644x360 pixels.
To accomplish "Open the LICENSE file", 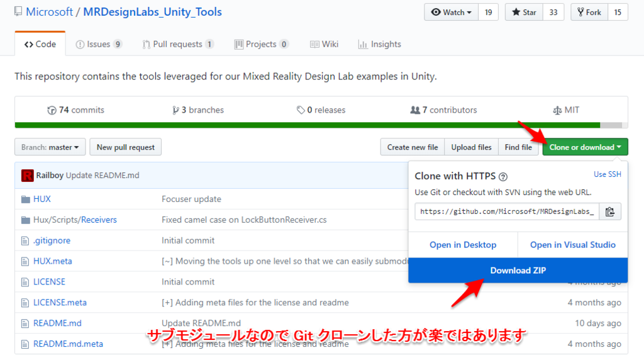I will [49, 281].
